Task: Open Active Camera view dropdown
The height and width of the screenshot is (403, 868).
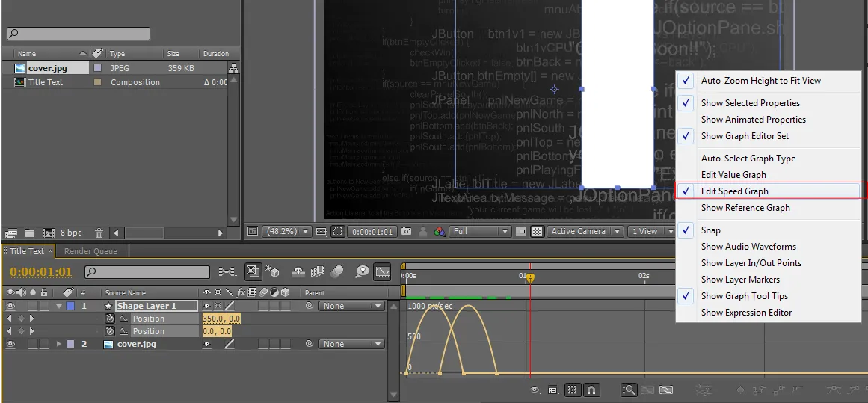Action: (x=585, y=231)
